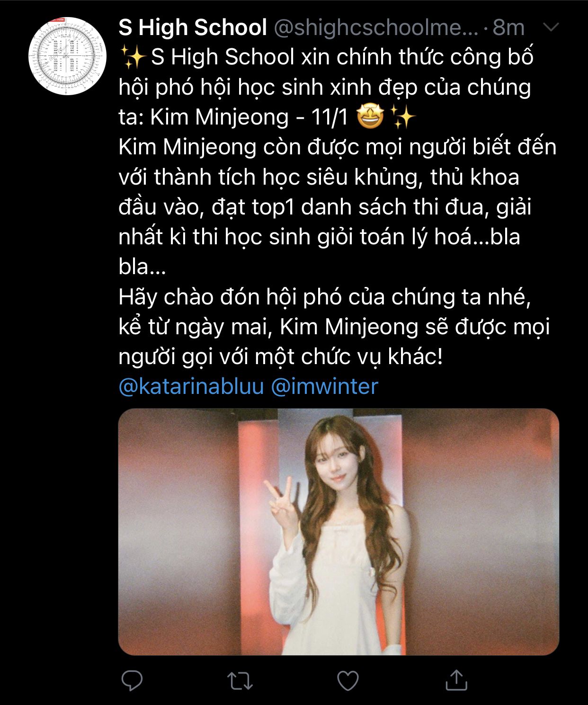The height and width of the screenshot is (705, 588).
Task: Expand the tweet options chevron menu
Action: [551, 27]
